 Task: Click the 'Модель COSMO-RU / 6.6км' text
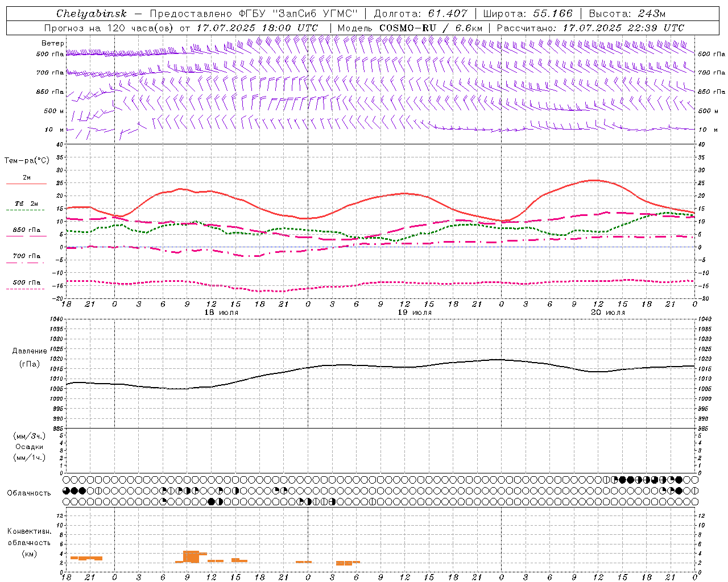(409, 28)
